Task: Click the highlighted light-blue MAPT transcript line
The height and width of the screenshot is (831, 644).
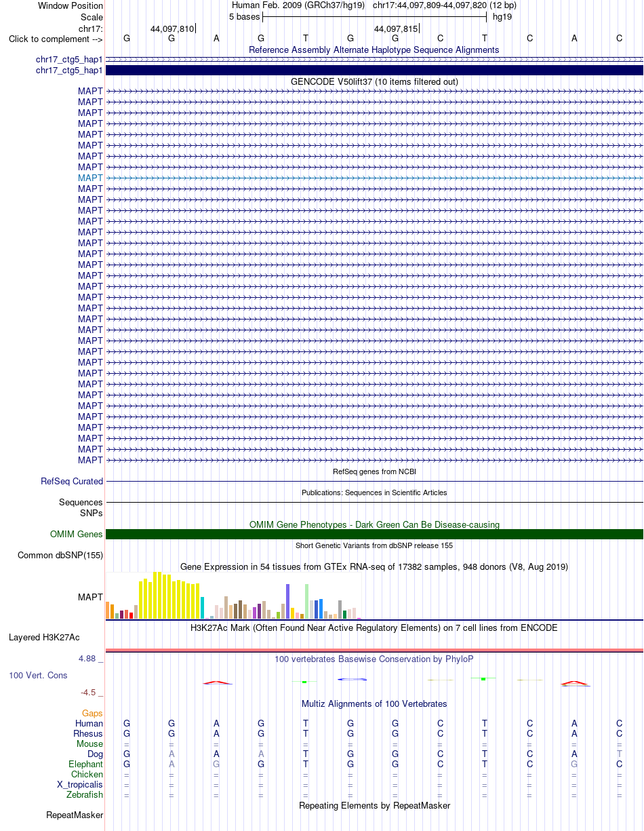Action: [374, 178]
